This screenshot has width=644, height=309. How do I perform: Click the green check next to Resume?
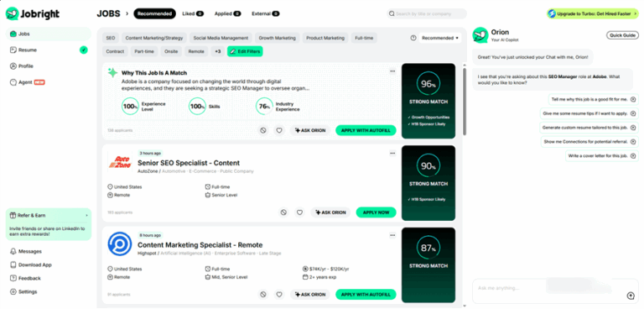click(x=83, y=50)
